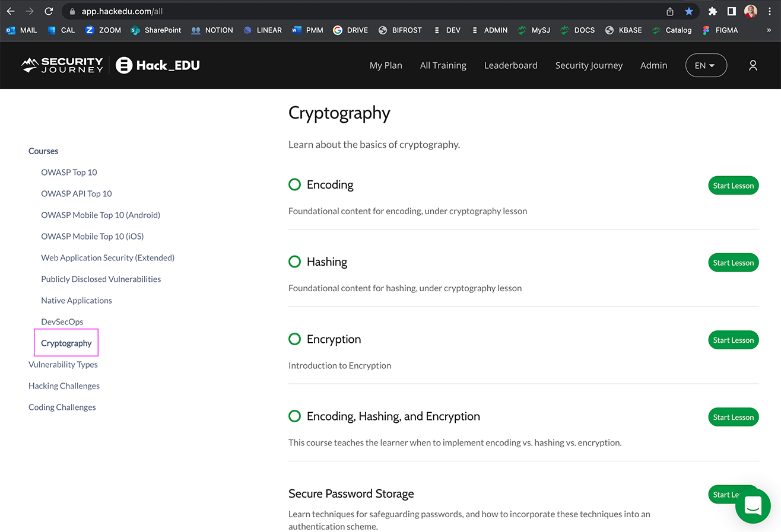
Task: Go to My Plan in navigation
Action: point(386,65)
